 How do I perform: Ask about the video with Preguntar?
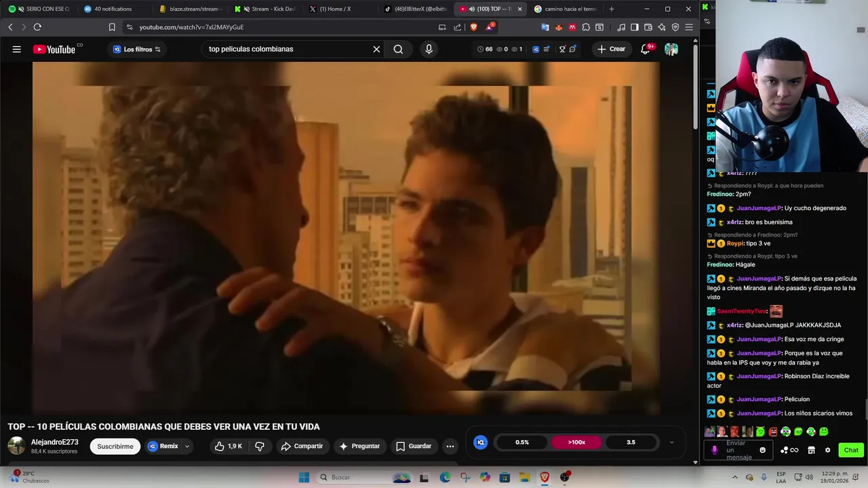tap(359, 446)
